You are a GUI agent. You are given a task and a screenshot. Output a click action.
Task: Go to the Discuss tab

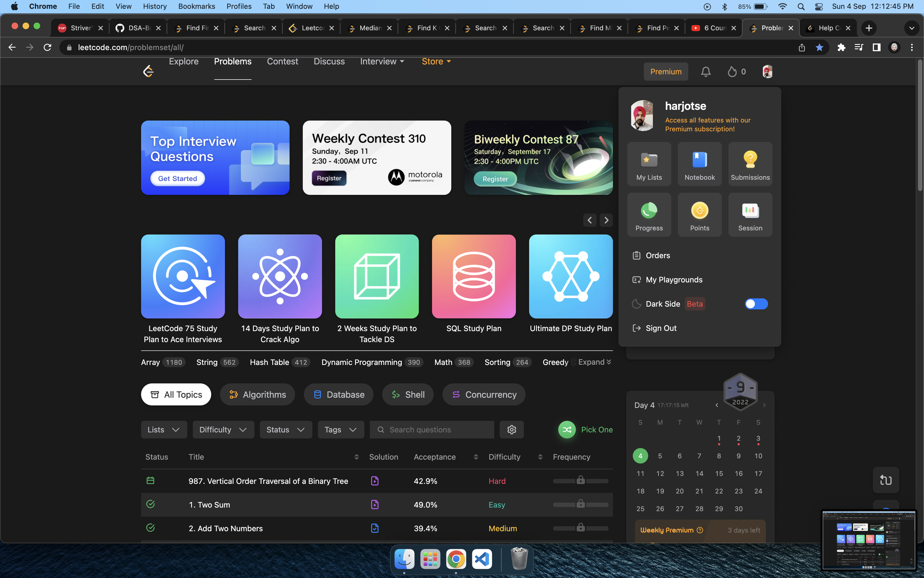point(329,62)
